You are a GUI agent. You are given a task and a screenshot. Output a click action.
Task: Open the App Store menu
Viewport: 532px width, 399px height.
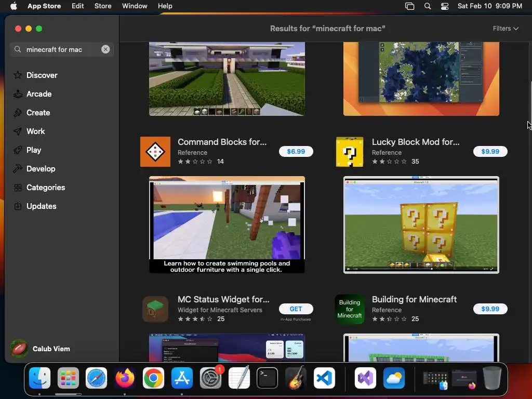pos(44,6)
